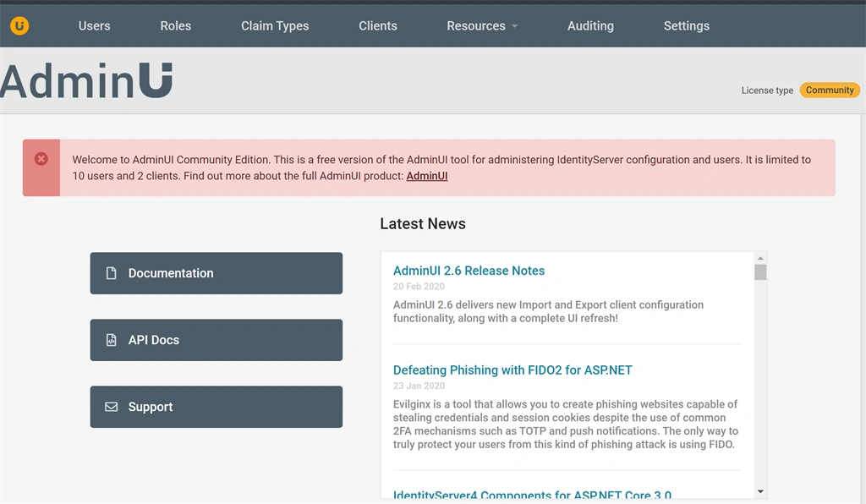Click the API Docs code file icon
The image size is (866, 504).
click(111, 340)
